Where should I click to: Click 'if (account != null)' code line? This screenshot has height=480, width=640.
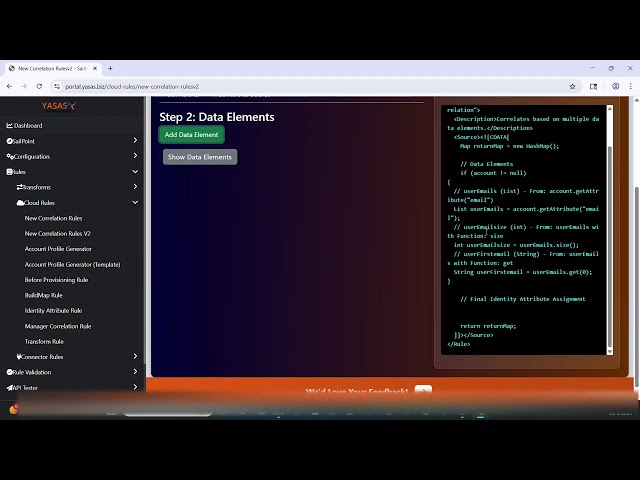pos(493,173)
